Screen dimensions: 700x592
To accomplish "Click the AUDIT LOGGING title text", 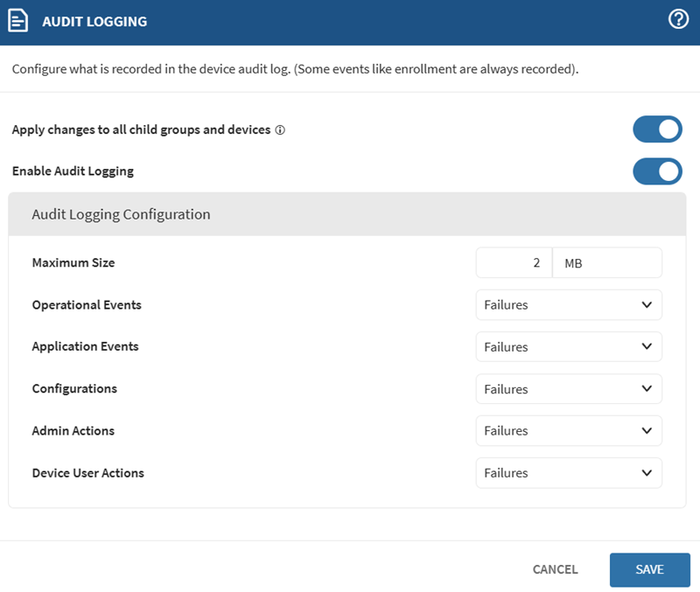I will click(x=94, y=22).
